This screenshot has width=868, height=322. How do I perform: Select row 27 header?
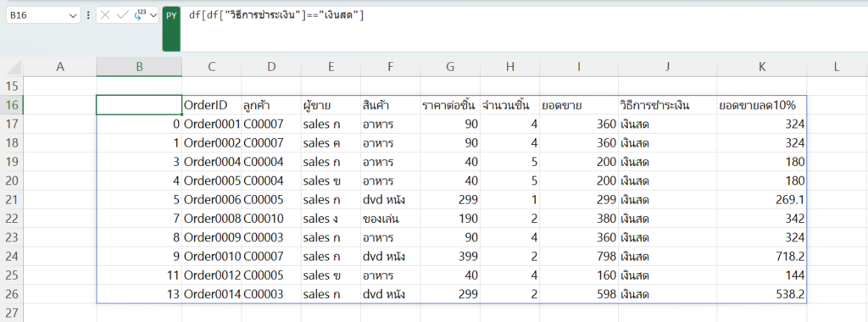click(x=11, y=312)
